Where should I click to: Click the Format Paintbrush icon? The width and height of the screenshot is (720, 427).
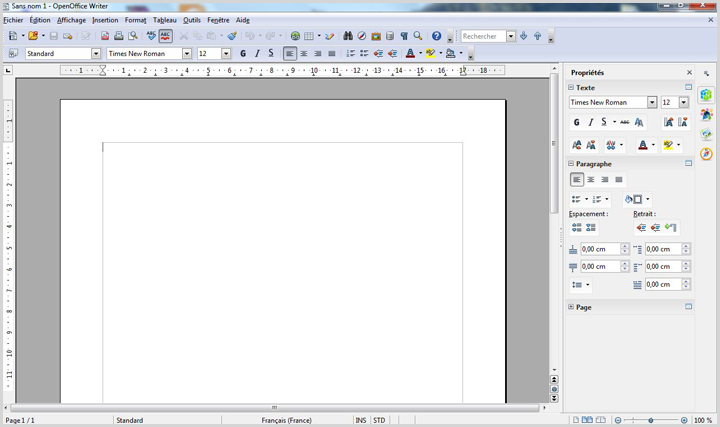click(232, 36)
